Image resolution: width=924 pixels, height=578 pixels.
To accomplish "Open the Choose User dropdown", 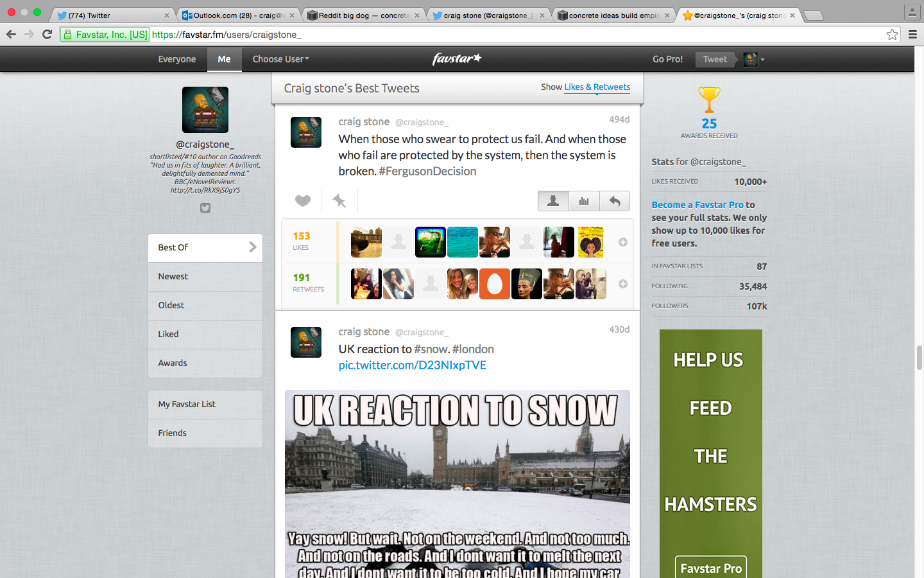I will pos(280,59).
